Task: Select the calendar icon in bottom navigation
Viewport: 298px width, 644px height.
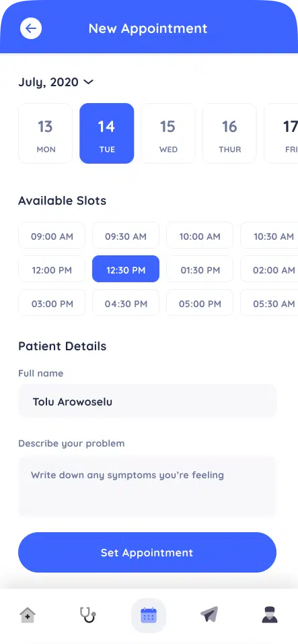Action: coord(149,615)
